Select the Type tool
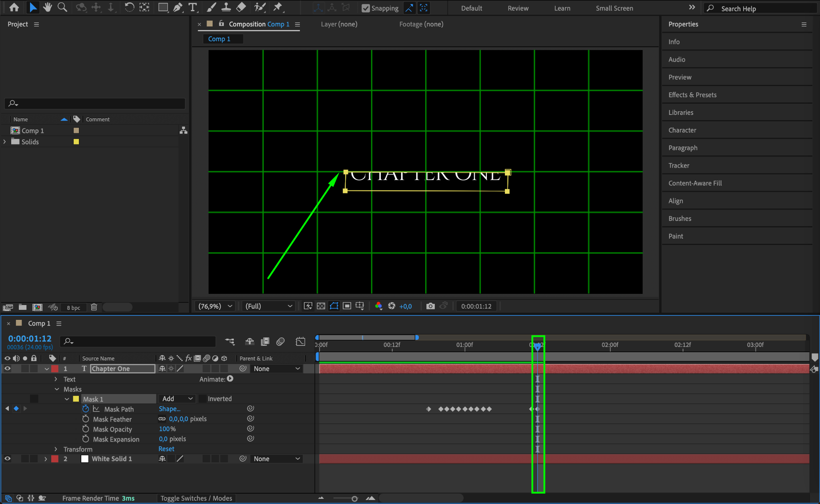 [x=193, y=7]
